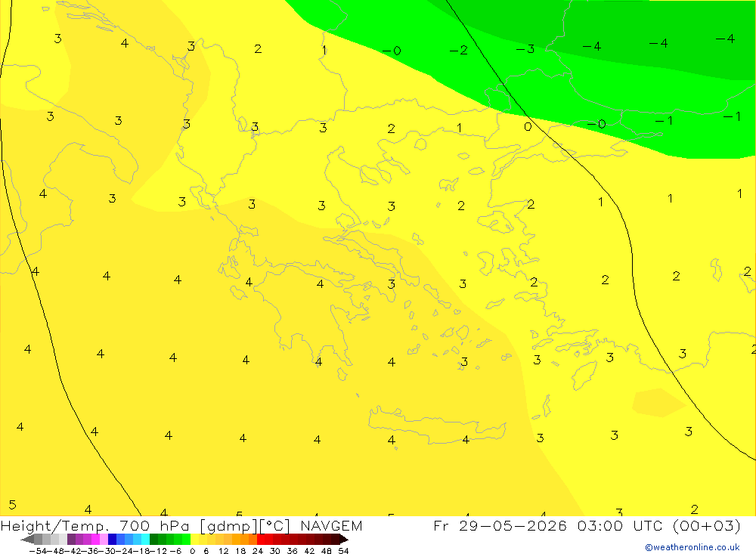
Task: Click the dark purple swatch at -42
Action: pyautogui.click(x=71, y=540)
